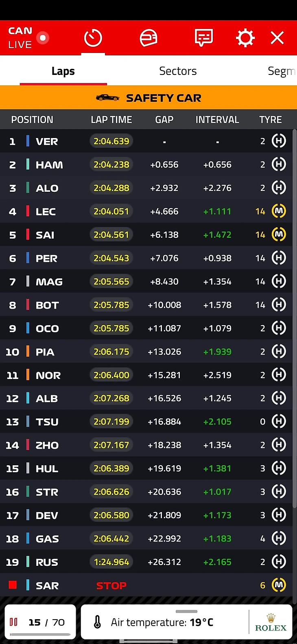Select the Laps tab

(x=63, y=71)
